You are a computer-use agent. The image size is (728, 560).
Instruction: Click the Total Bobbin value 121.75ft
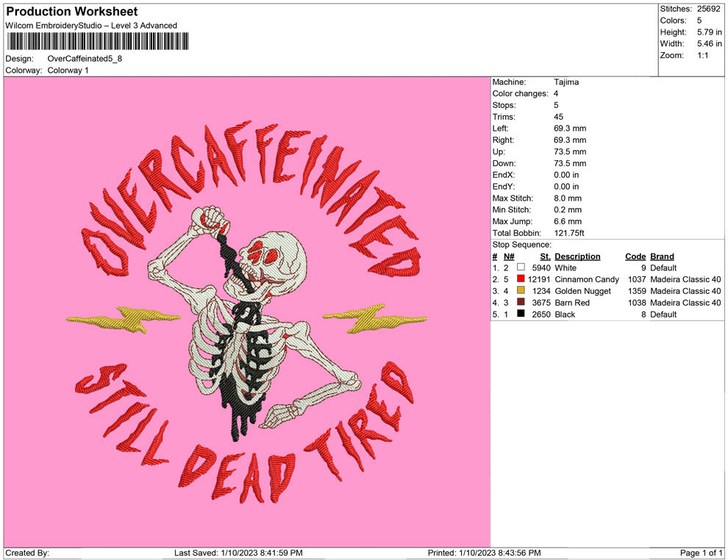click(x=569, y=233)
